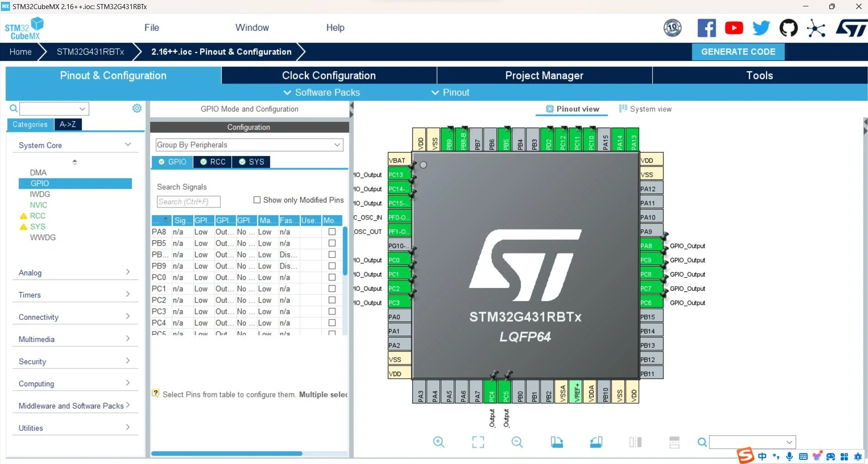868x464 pixels.
Task: Open the category settings gear icon
Action: point(137,108)
